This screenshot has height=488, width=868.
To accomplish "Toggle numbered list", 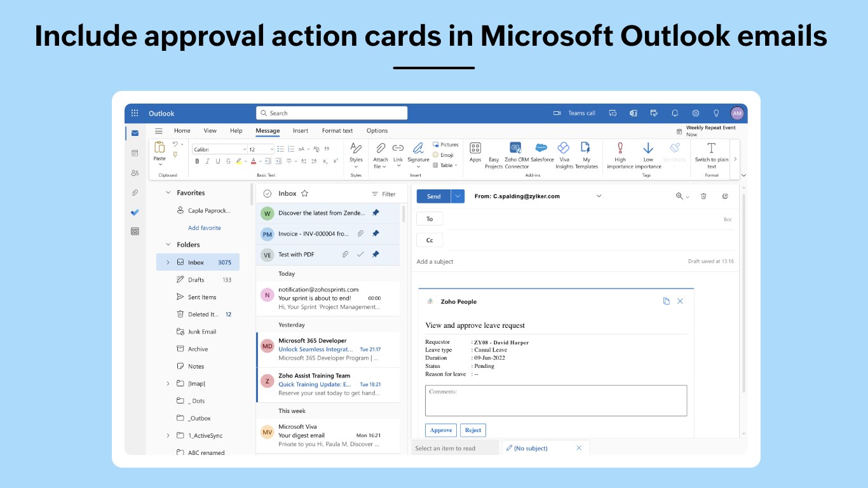I will pos(290,149).
